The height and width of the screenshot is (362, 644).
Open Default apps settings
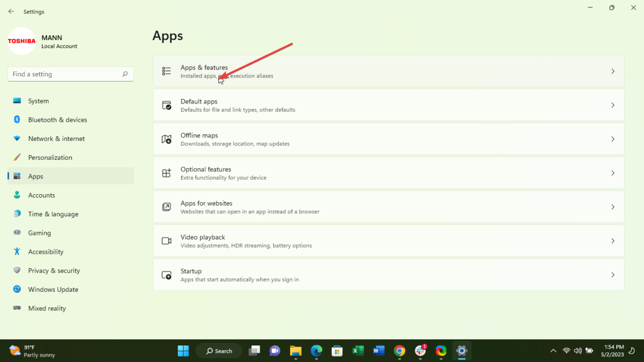coord(389,105)
